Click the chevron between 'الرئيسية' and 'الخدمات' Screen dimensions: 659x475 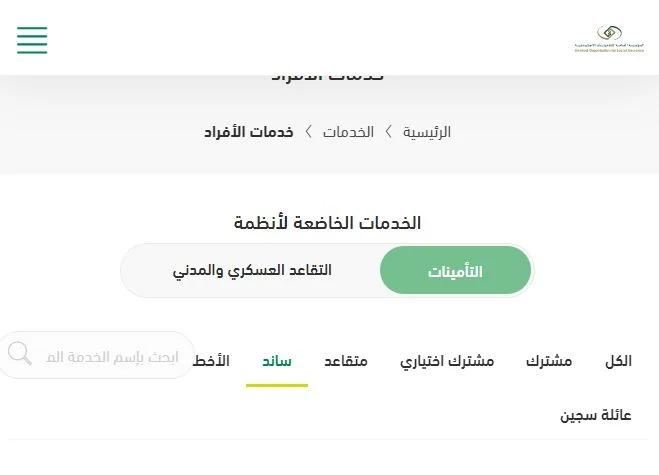389,132
